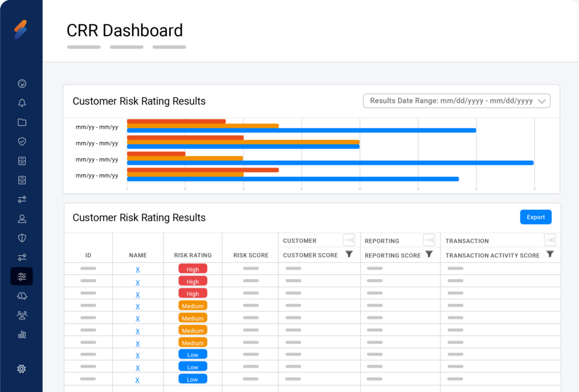Open notifications bell in sidebar
Image resolution: width=579 pixels, height=392 pixels.
click(x=22, y=103)
